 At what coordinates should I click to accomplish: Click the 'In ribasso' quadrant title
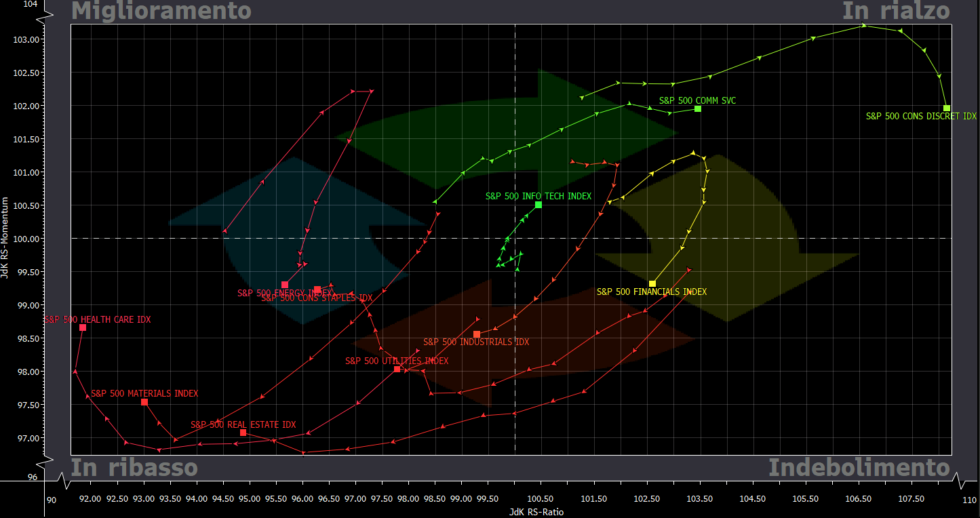click(134, 468)
